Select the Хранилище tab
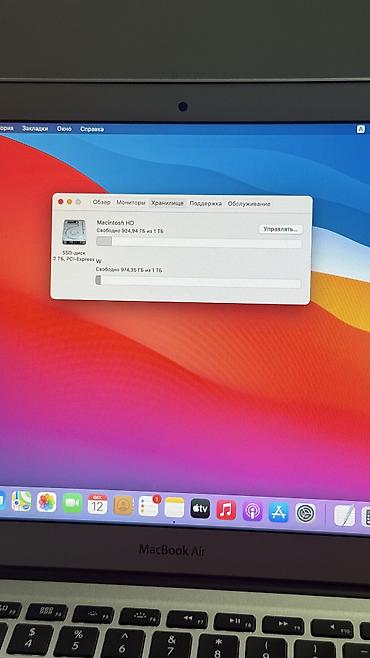The width and height of the screenshot is (370, 658). coord(167,203)
